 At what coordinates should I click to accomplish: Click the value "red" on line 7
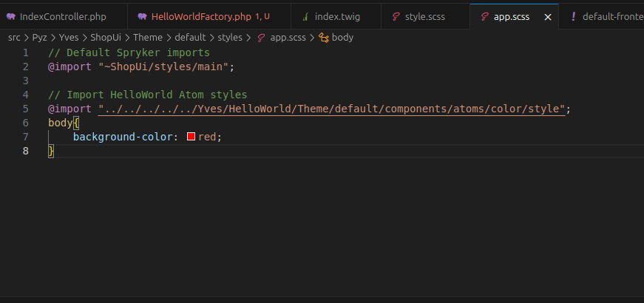pos(207,137)
